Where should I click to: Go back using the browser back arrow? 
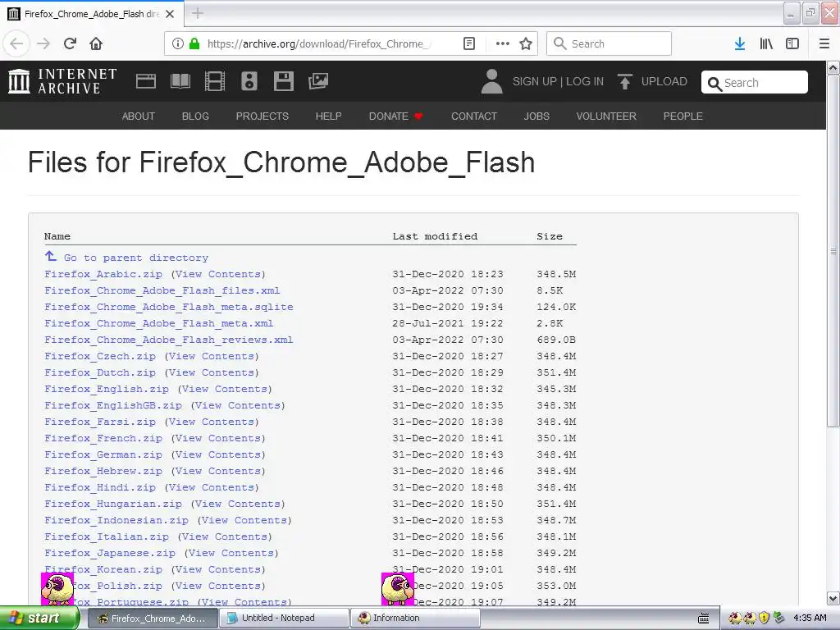[16, 44]
